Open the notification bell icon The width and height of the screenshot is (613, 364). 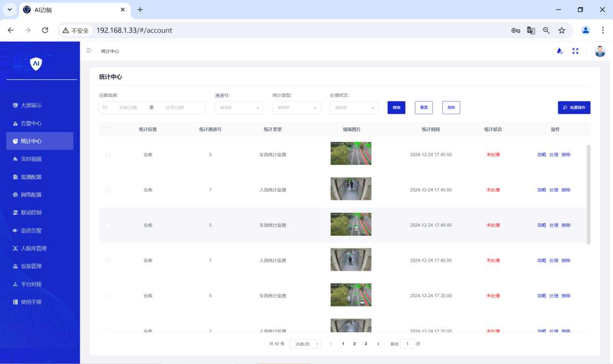coord(560,51)
